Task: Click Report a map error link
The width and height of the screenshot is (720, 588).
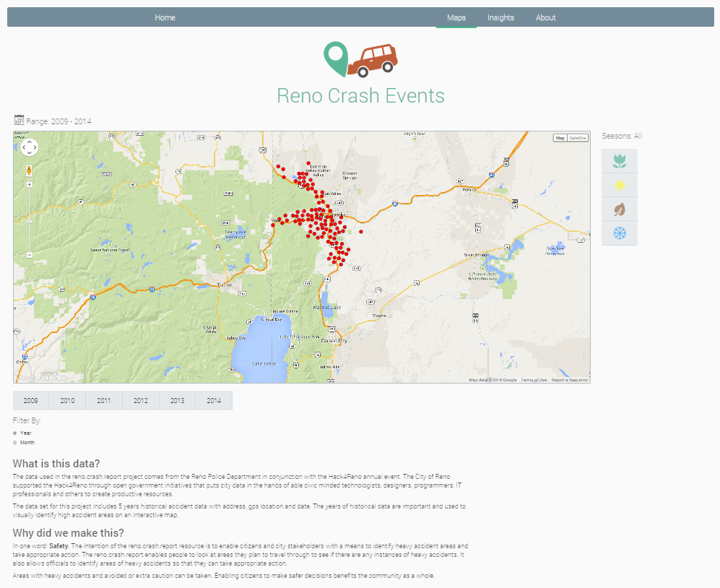Action: (569, 380)
